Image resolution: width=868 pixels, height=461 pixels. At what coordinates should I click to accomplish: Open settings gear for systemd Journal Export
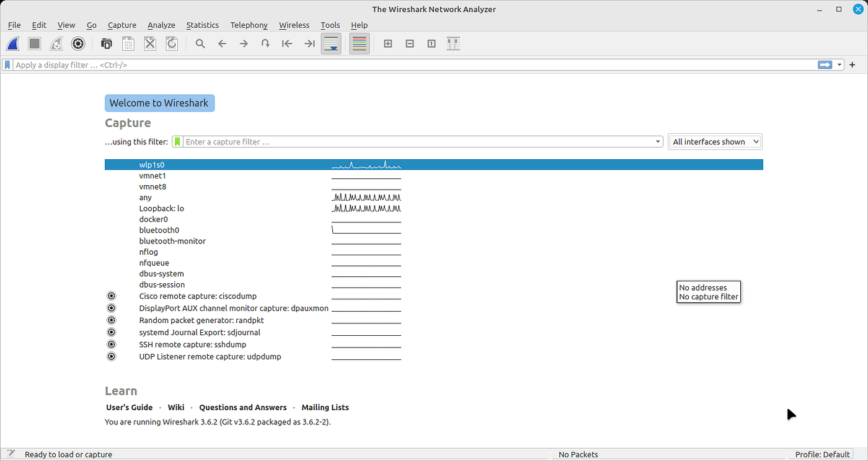(x=111, y=332)
